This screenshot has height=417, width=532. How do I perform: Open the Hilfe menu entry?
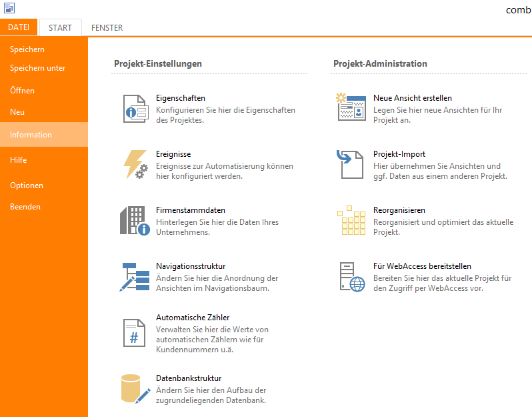click(19, 160)
